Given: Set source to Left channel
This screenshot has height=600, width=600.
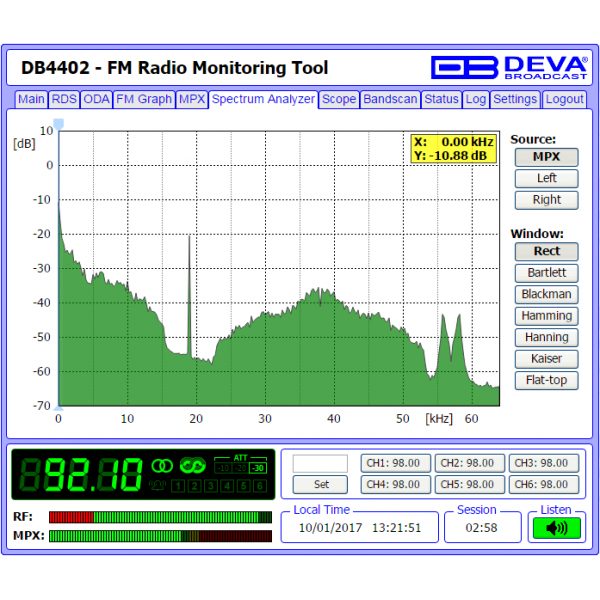Looking at the screenshot, I should (546, 179).
